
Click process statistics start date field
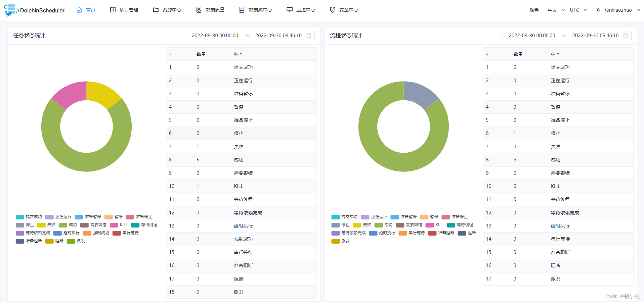pyautogui.click(x=532, y=36)
